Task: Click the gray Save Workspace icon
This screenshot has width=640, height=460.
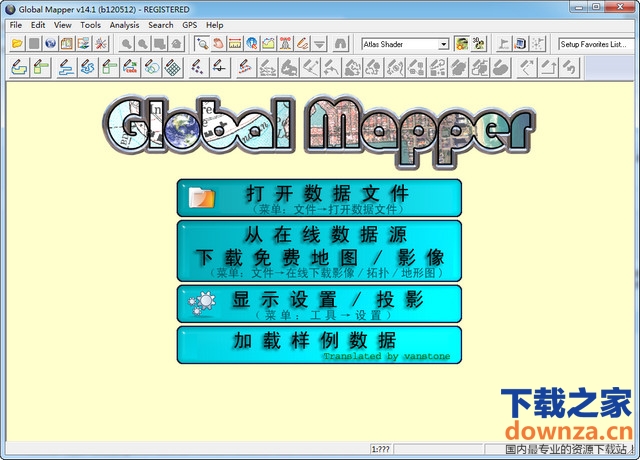Action: [34, 43]
